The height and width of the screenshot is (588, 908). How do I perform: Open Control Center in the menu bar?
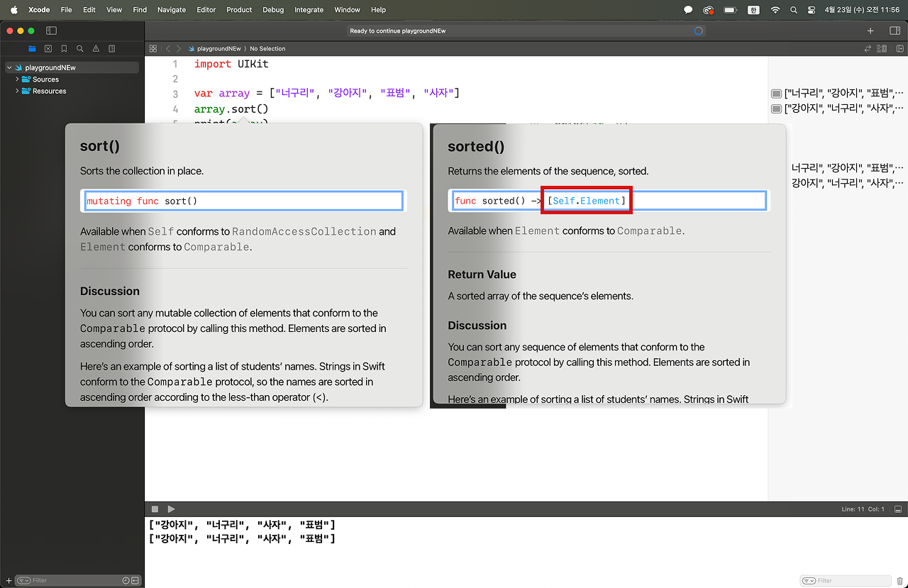[x=812, y=10]
